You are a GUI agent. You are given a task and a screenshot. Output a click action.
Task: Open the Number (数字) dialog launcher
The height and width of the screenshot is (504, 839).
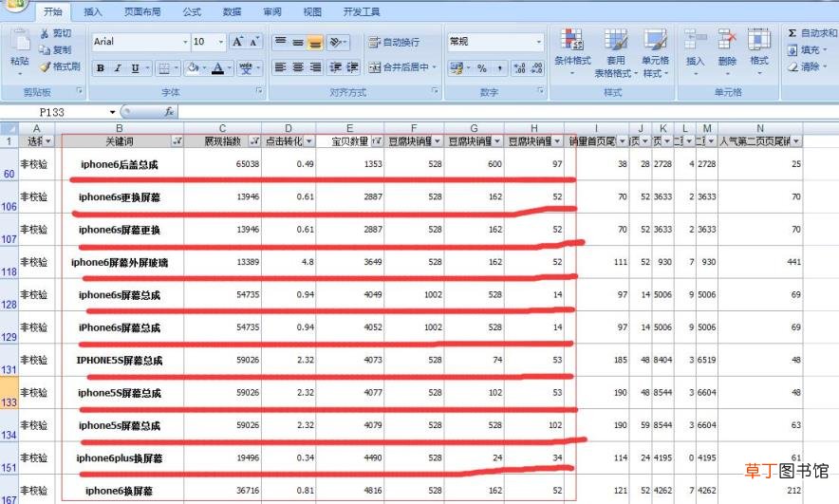[x=541, y=91]
